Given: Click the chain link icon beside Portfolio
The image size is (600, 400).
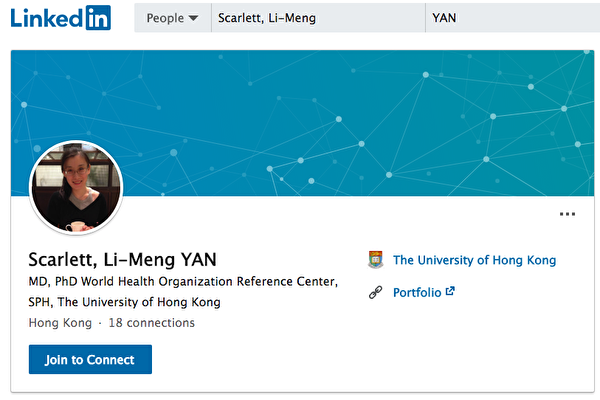Looking at the screenshot, I should click(x=376, y=292).
